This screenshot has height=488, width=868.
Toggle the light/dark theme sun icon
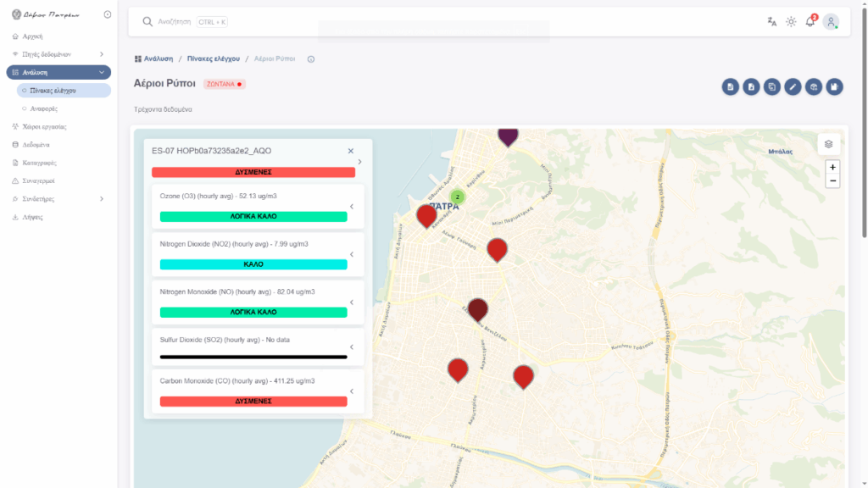791,22
